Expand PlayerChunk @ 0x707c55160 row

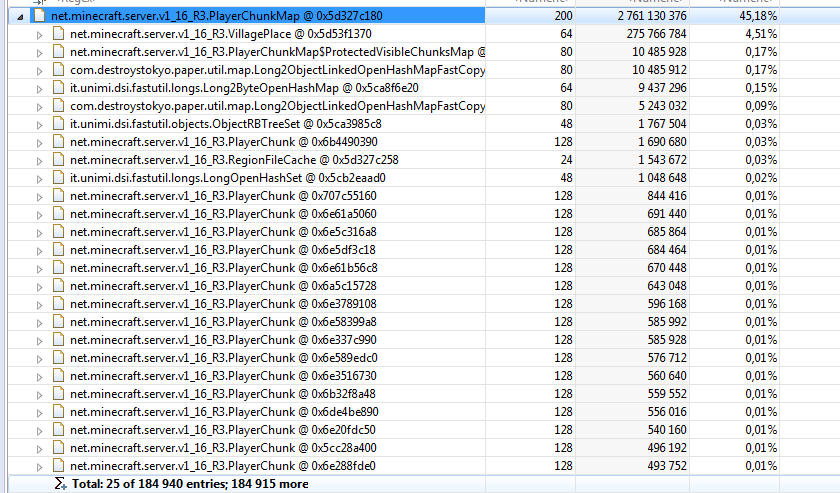(x=39, y=197)
